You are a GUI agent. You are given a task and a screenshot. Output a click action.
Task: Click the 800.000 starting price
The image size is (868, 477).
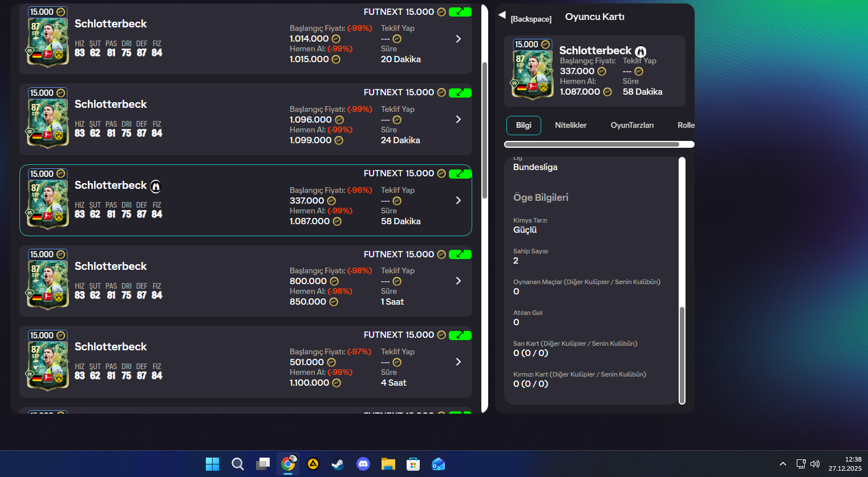pyautogui.click(x=308, y=281)
